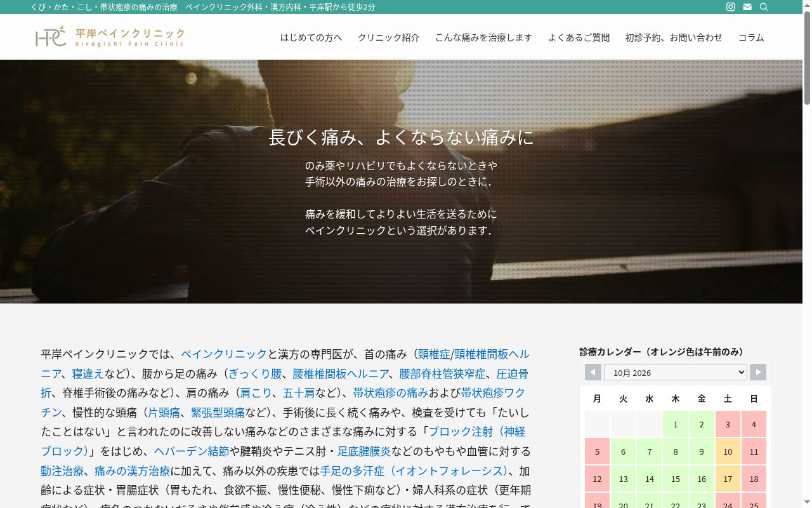Open the 帯状疱疹の痛み link

coord(390,393)
